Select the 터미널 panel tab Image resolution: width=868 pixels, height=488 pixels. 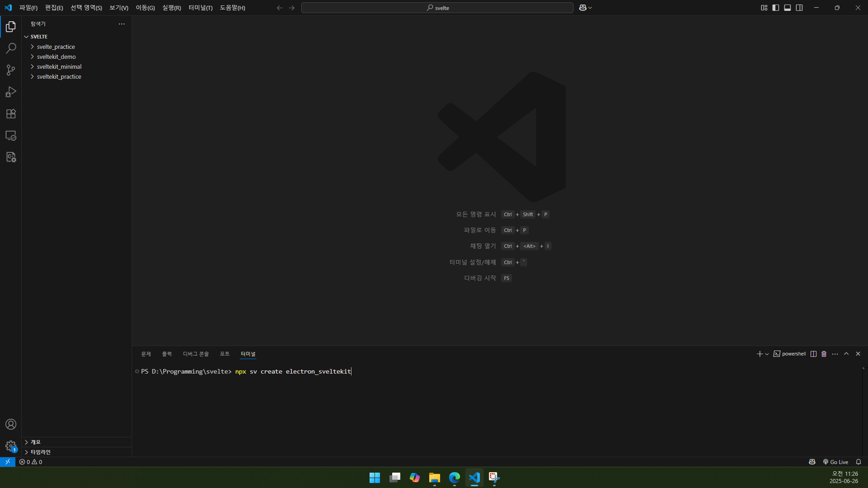(248, 354)
